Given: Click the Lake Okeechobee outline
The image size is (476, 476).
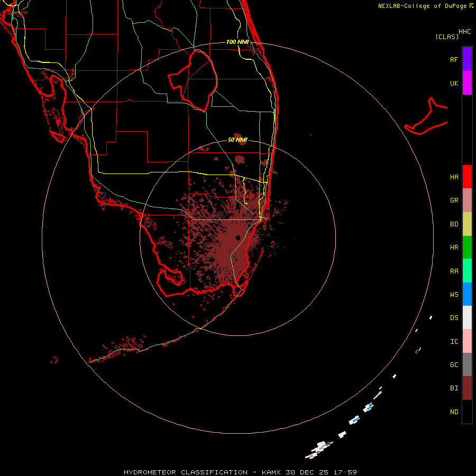Looking at the screenshot, I should point(193,81).
